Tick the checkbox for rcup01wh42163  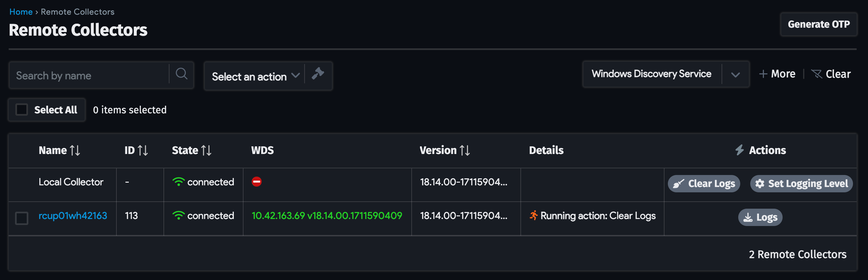click(22, 218)
